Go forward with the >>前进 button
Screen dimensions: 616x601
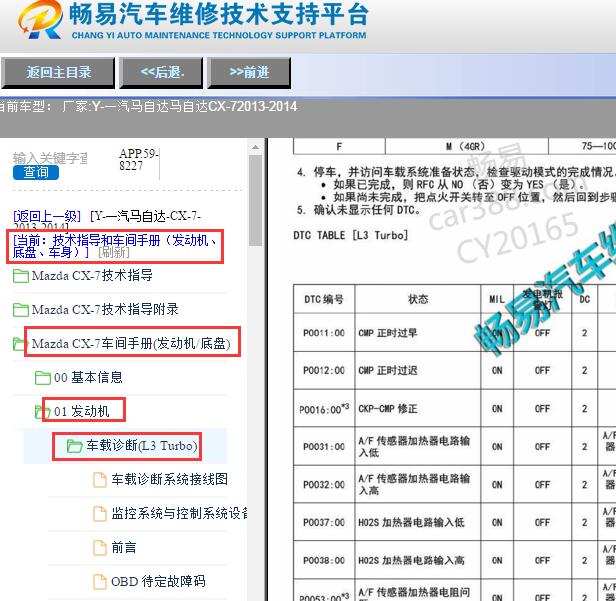tap(249, 73)
